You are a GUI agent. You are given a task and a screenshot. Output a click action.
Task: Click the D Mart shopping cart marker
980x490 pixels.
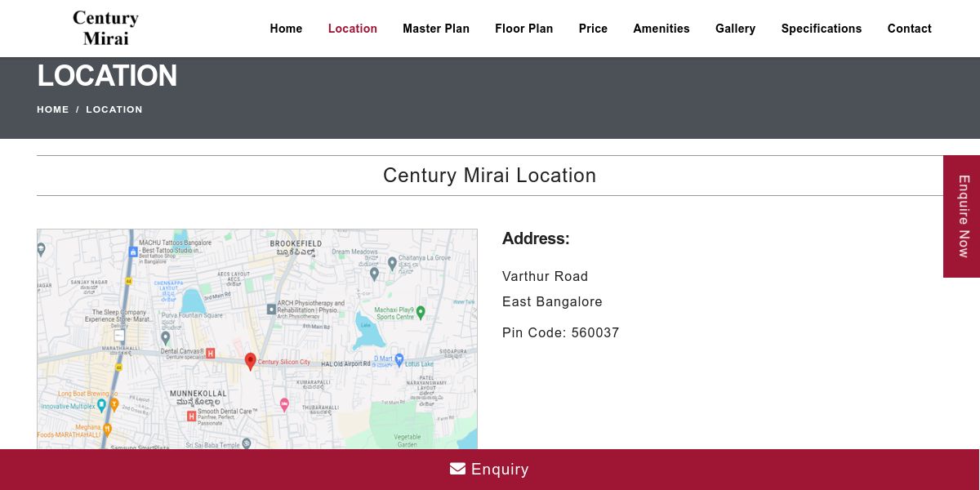[x=399, y=359]
